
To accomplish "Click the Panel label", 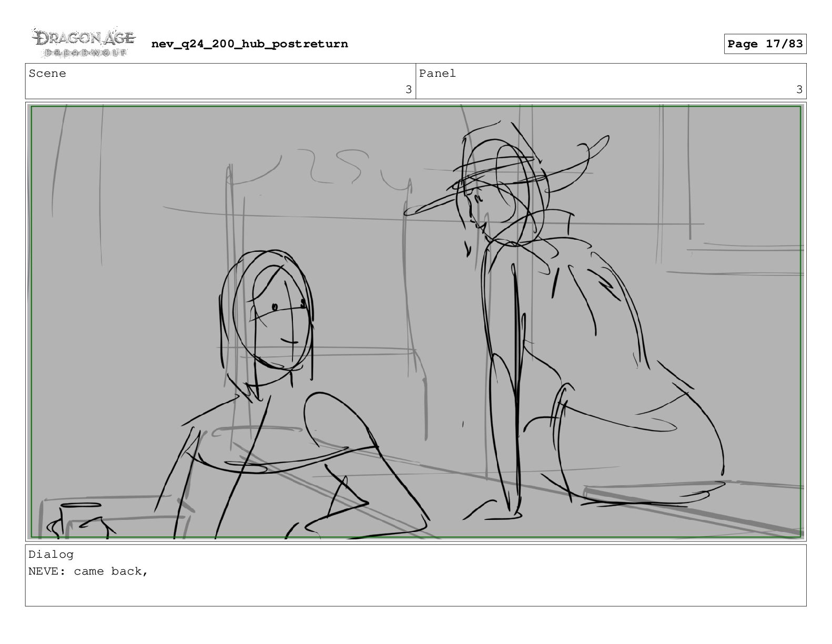I will 437,74.
